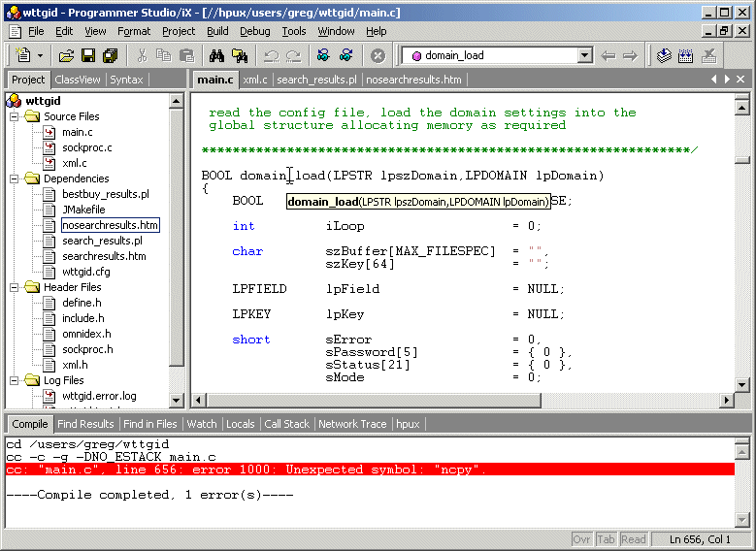Image resolution: width=756 pixels, height=551 pixels.
Task: Collapse the Log Files folder
Action: point(14,380)
